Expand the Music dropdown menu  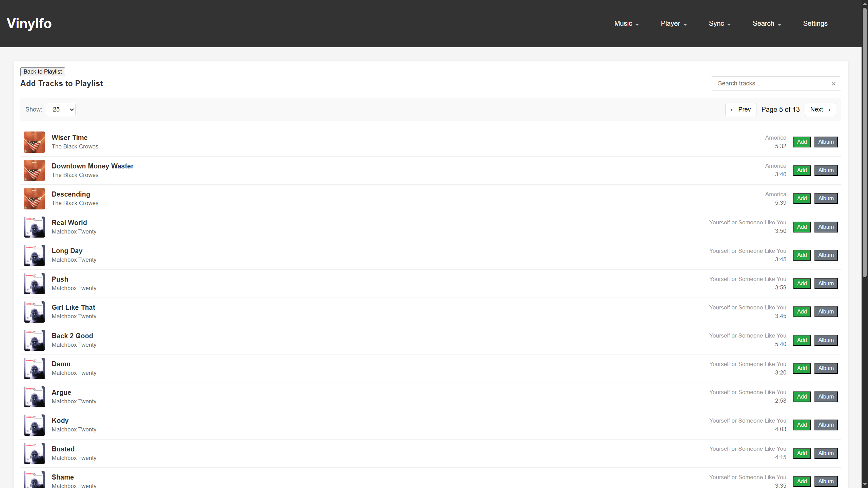[x=626, y=23]
